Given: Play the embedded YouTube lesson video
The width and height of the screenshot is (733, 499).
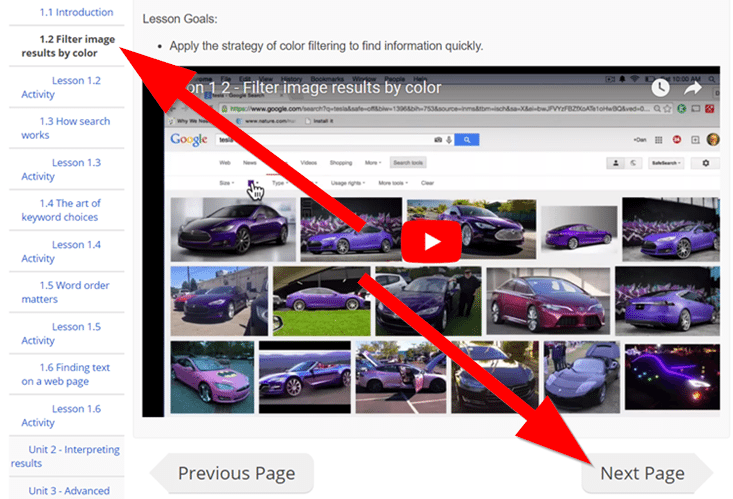Looking at the screenshot, I should (431, 241).
